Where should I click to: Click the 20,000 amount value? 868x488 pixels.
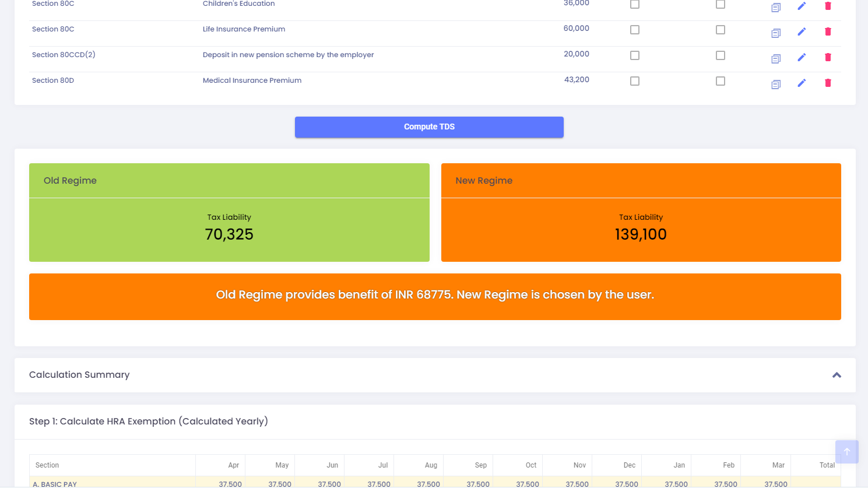pyautogui.click(x=576, y=54)
